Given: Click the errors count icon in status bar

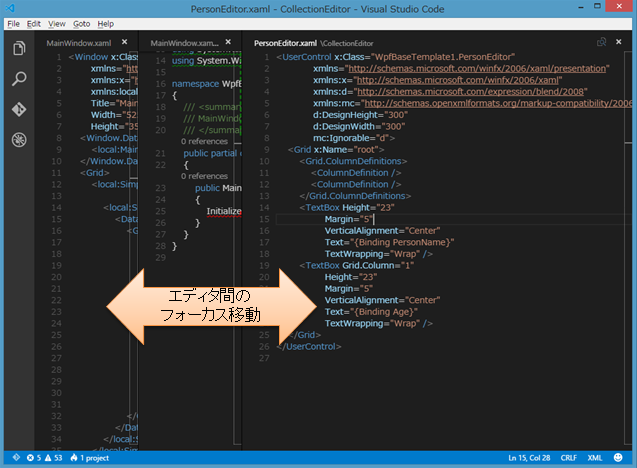Looking at the screenshot, I should pyautogui.click(x=34, y=458).
